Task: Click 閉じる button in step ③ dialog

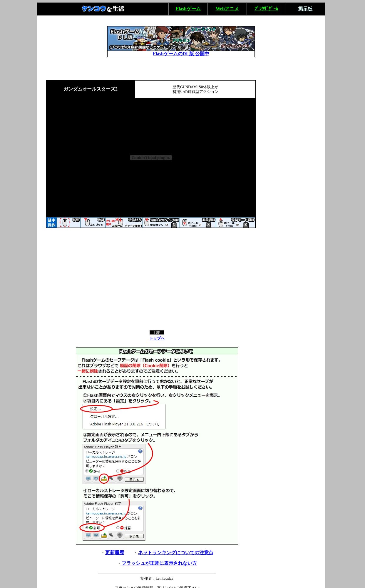Action: pyautogui.click(x=134, y=480)
